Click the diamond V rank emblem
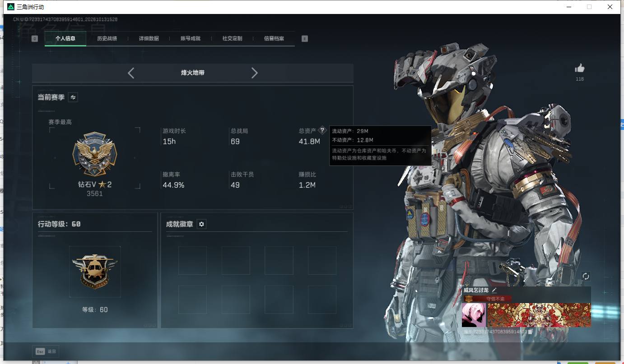The width and height of the screenshot is (624, 364). 95,154
